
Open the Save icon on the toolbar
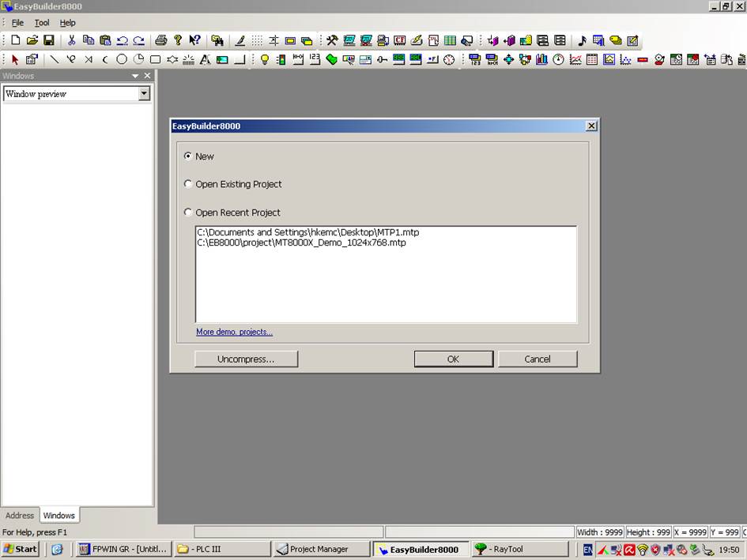49,40
